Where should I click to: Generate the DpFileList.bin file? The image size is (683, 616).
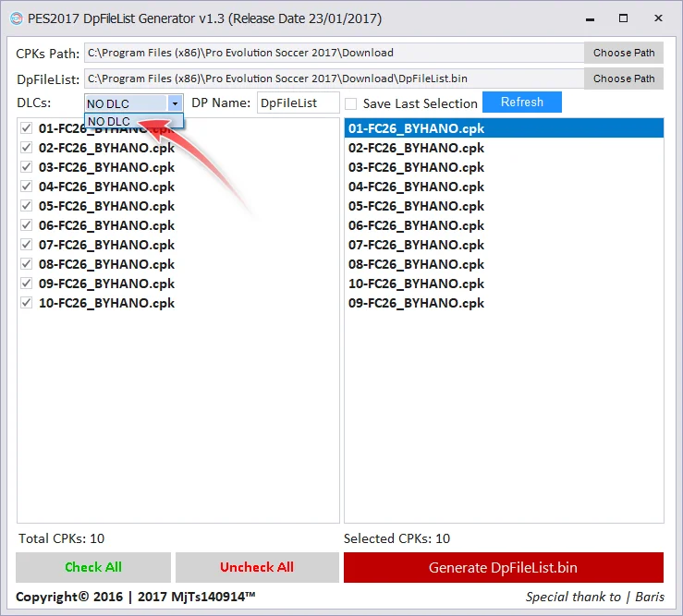tap(503, 567)
